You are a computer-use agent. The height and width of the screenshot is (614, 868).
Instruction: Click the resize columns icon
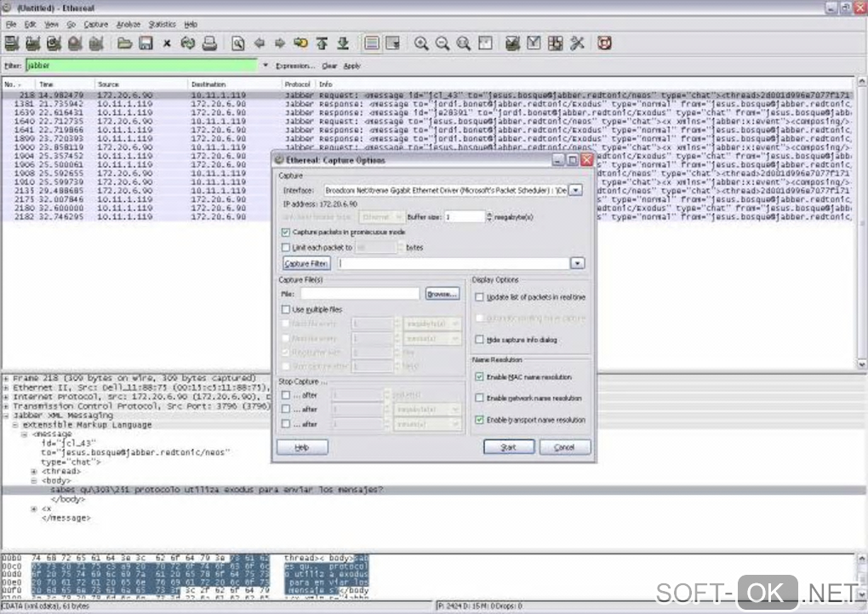click(x=485, y=43)
